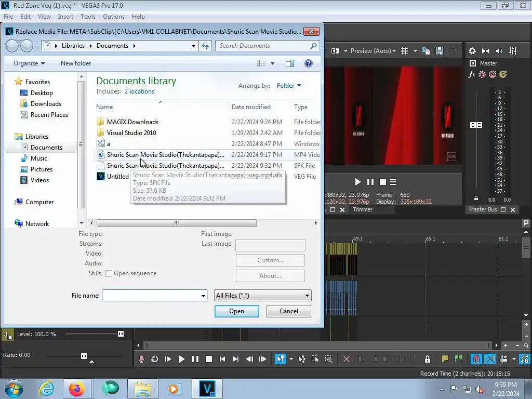This screenshot has width=532, height=399.
Task: Toggle Dim Output speaker icon
Action: point(499,51)
